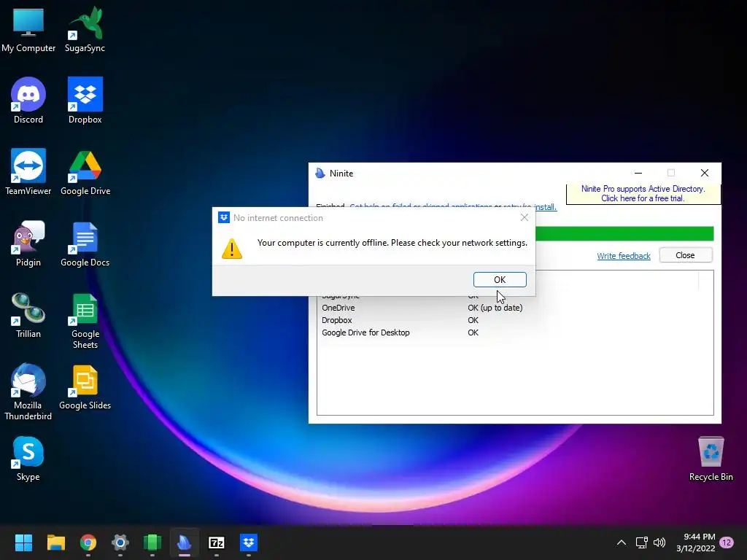
Task: Click the warning triangle icon in dialog
Action: [x=232, y=249]
